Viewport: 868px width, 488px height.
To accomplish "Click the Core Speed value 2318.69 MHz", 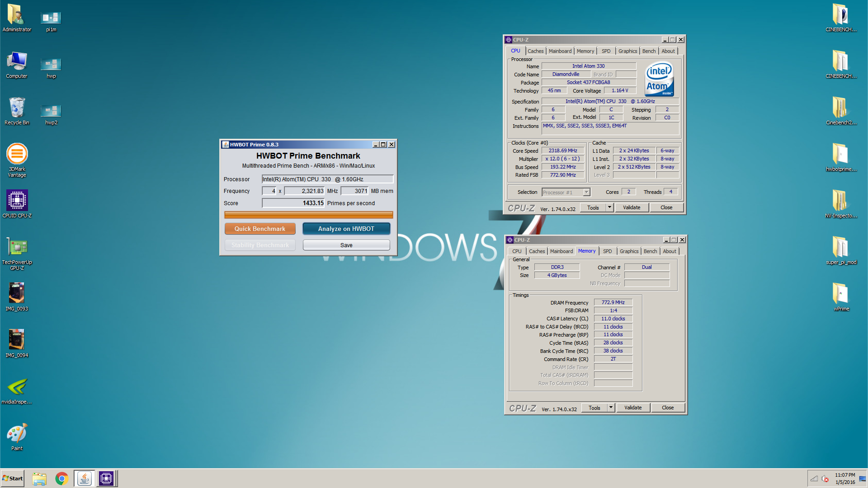I will click(563, 151).
